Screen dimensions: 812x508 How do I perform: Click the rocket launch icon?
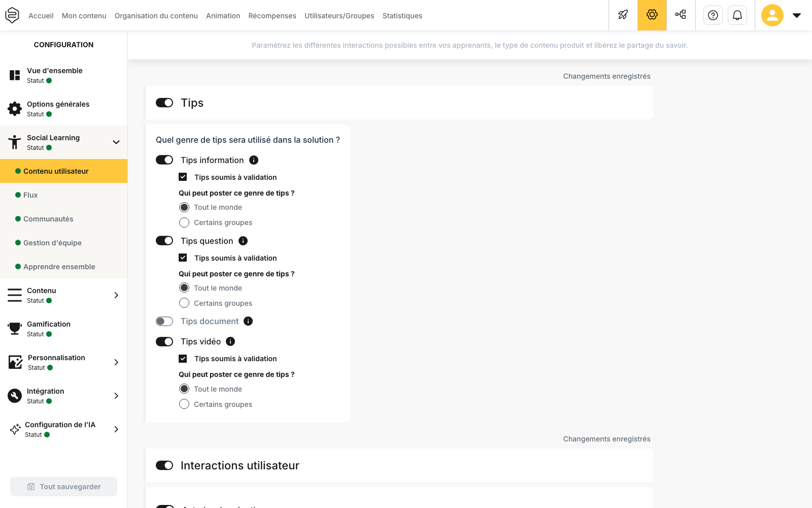623,15
